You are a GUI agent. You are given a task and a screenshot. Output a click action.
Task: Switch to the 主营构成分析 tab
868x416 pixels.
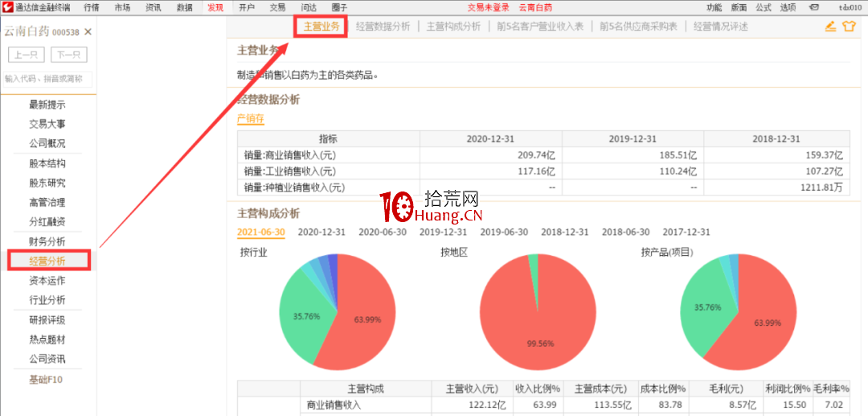pos(453,26)
